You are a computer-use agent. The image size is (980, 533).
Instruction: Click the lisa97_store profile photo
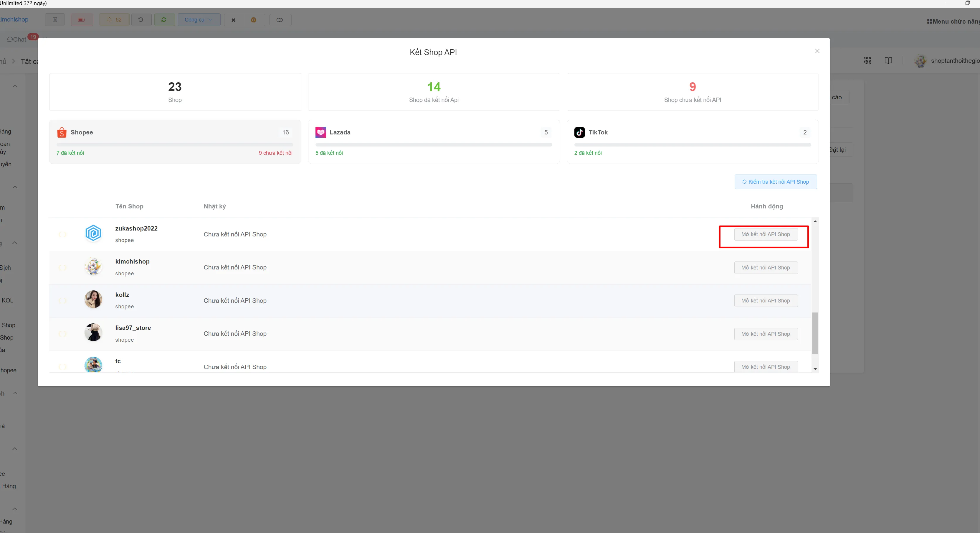point(93,332)
